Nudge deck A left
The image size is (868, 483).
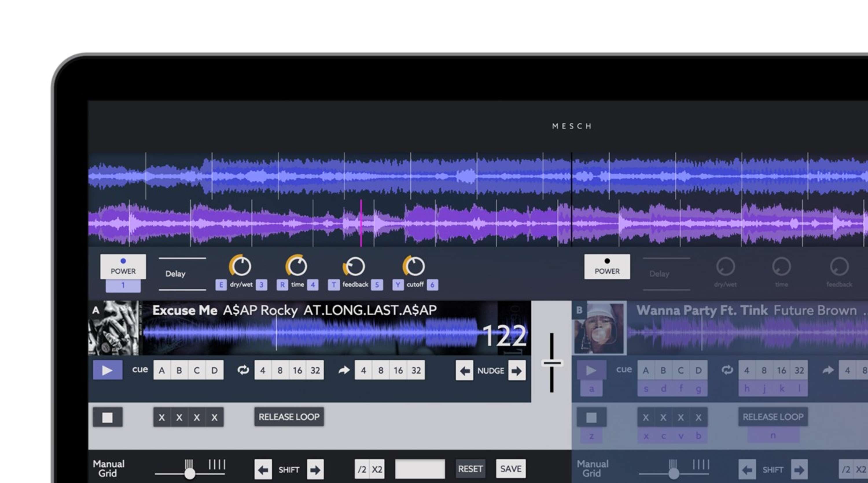[x=465, y=371]
